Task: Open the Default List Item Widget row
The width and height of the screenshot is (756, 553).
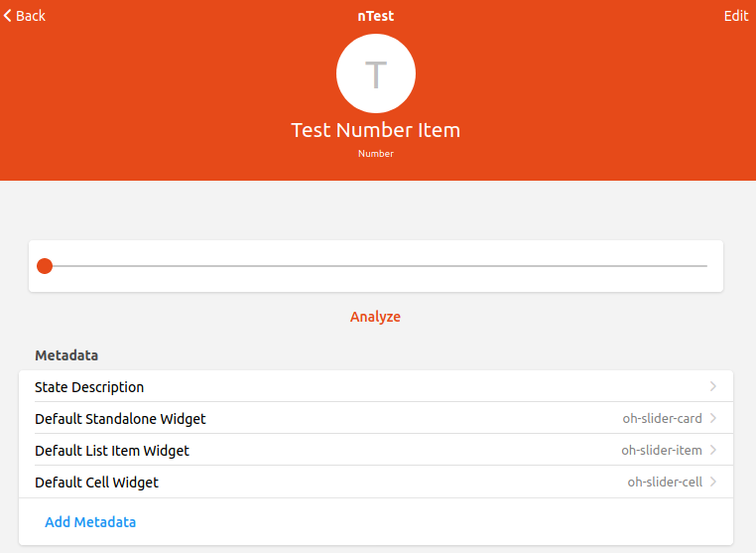Action: click(x=112, y=451)
